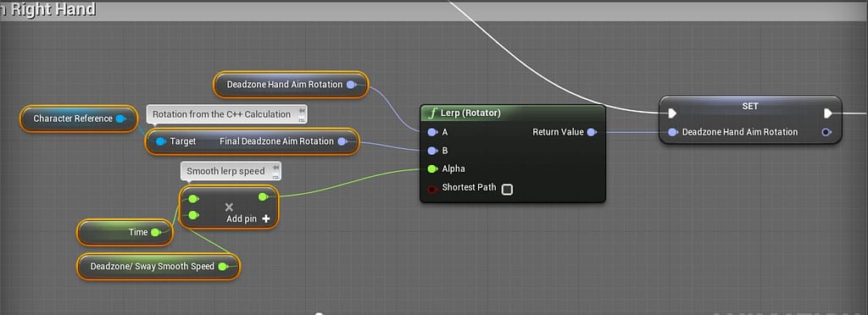Click the Character Reference output pin
868x315 pixels.
point(120,119)
